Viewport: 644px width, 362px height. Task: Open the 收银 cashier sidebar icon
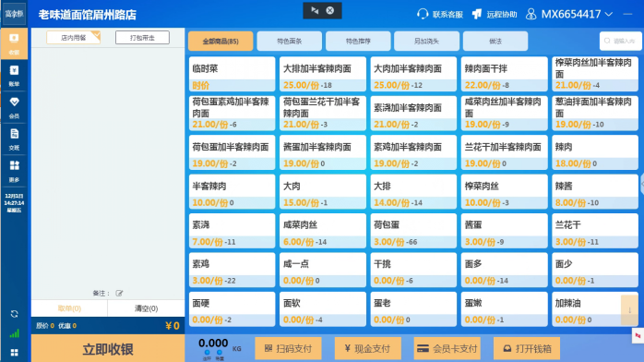(14, 43)
